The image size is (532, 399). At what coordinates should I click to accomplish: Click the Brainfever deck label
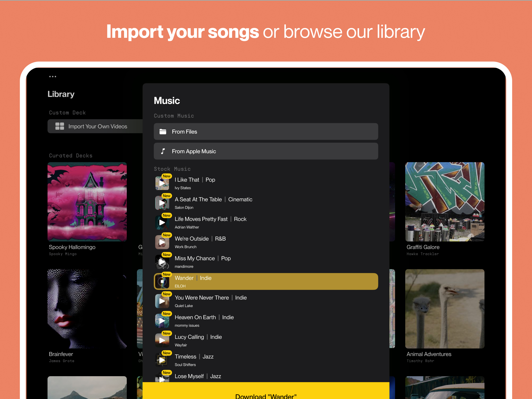click(61, 354)
